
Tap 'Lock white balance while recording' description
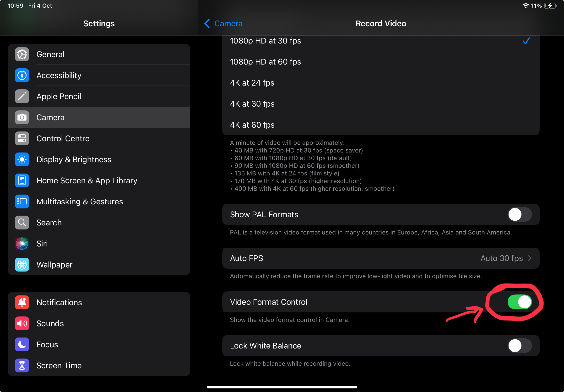[290, 364]
